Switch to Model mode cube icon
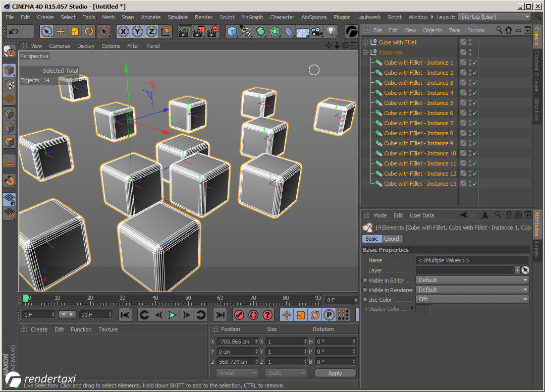545x392 pixels. pos(9,70)
